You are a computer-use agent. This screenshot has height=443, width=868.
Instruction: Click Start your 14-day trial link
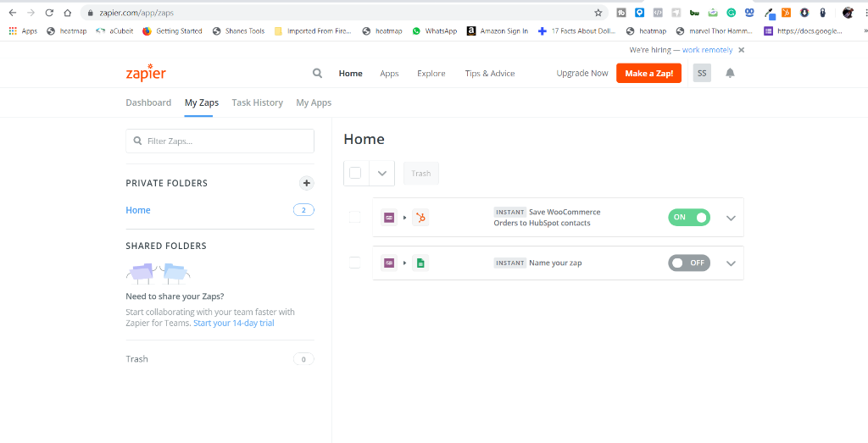click(234, 323)
